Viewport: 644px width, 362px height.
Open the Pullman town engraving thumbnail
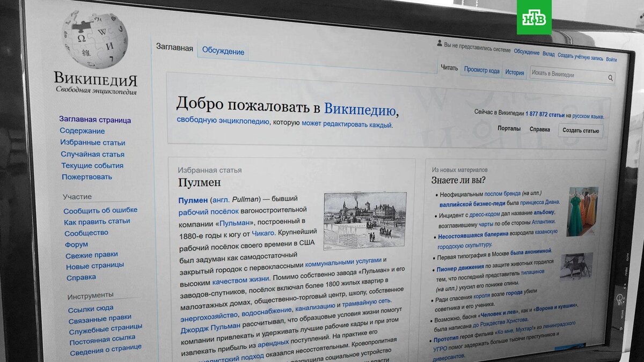pyautogui.click(x=365, y=220)
